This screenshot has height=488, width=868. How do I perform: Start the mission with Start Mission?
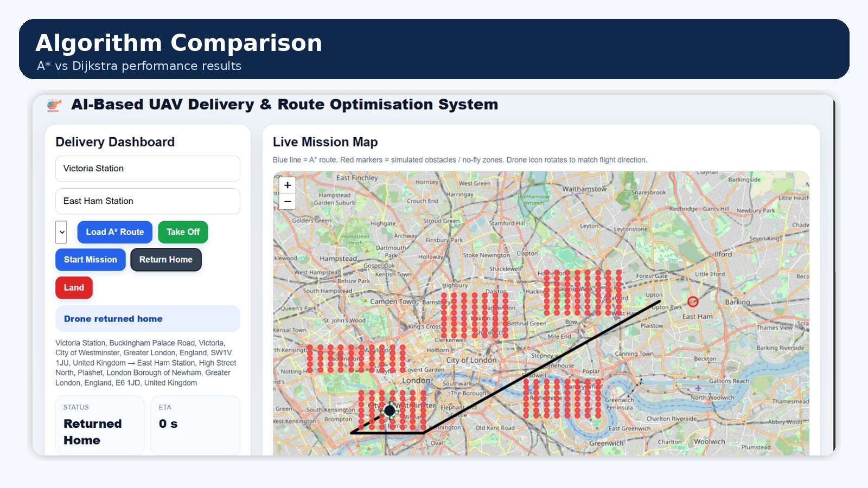[91, 260]
